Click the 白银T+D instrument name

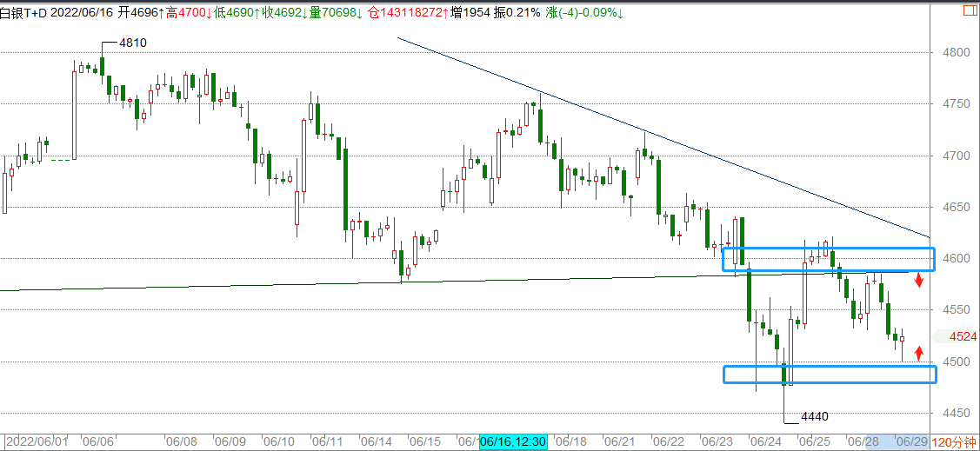23,12
